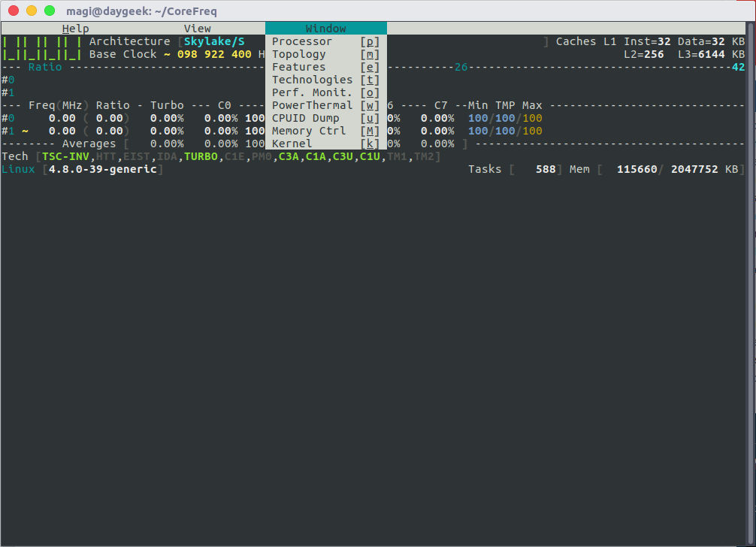Click the Freq(MHz) column header
This screenshot has width=756, height=547.
pos(59,105)
